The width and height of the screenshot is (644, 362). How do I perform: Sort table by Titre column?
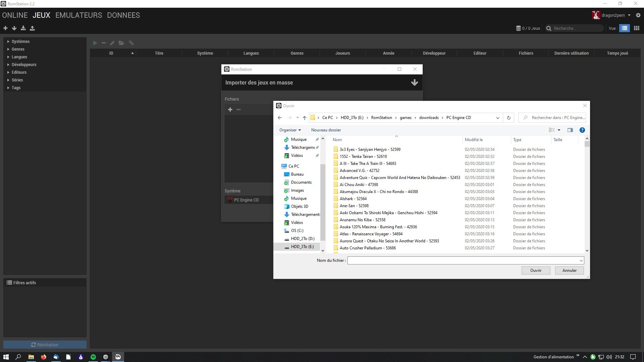(159, 53)
